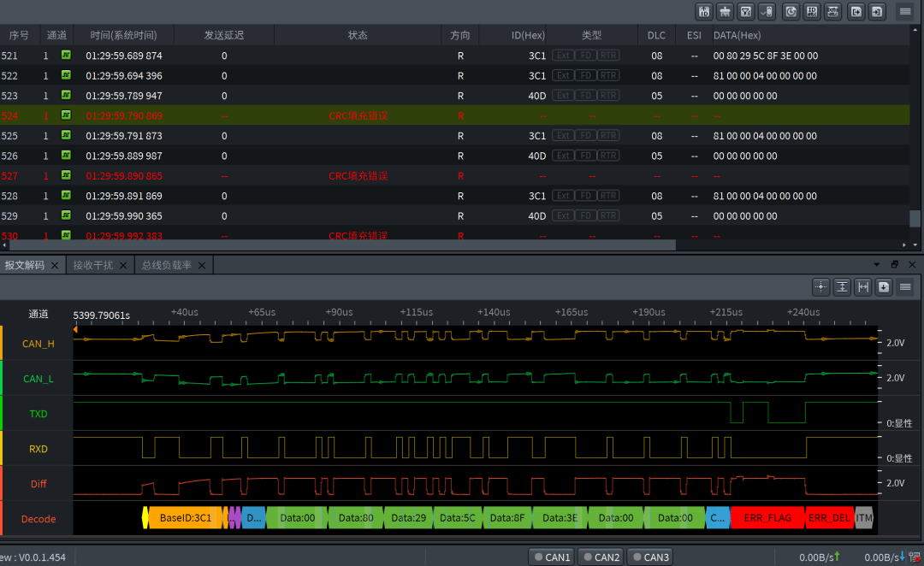Toggle the checkmark auto-scroll icon
The width and height of the screenshot is (924, 566).
(x=767, y=12)
